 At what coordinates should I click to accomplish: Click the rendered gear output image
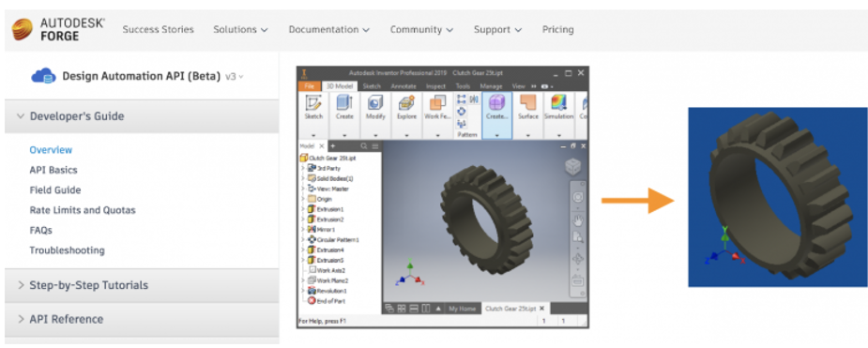coord(778,197)
